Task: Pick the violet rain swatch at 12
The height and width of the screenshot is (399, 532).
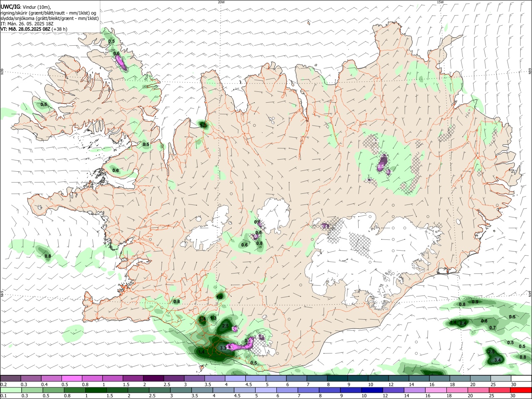Action: point(393,390)
